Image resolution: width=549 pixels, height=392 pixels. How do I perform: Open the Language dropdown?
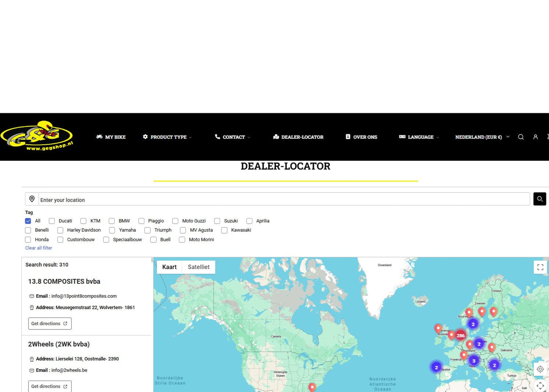click(x=419, y=137)
